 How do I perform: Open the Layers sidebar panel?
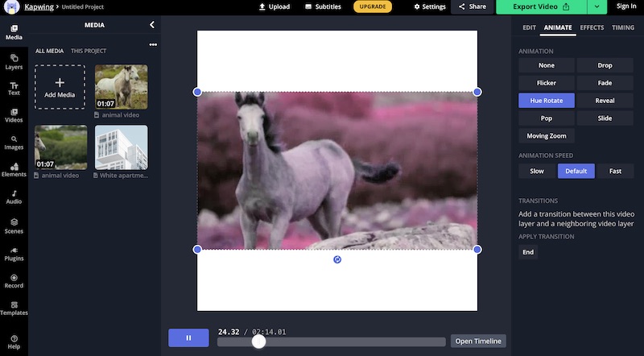click(14, 62)
